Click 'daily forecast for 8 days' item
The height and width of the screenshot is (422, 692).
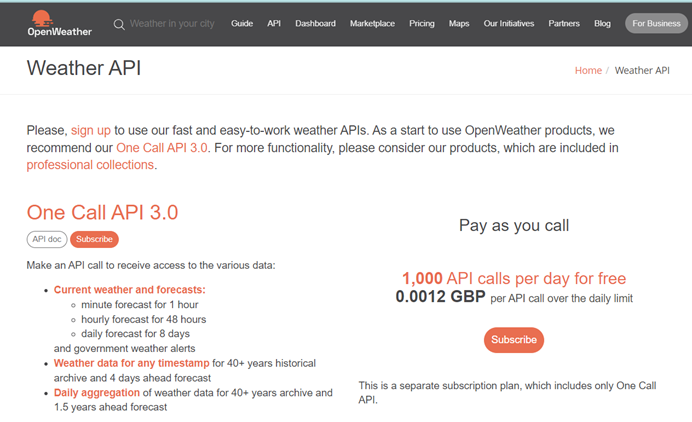[x=135, y=334]
